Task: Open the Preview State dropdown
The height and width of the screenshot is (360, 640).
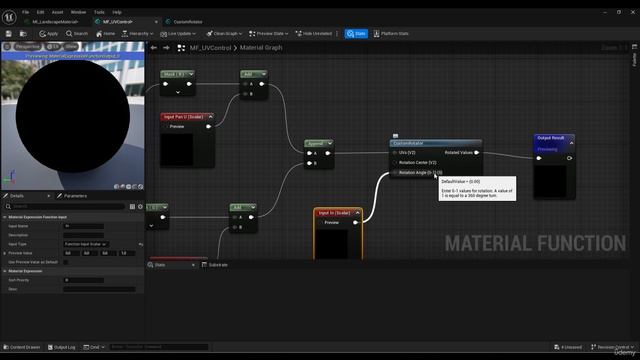Action: point(269,33)
